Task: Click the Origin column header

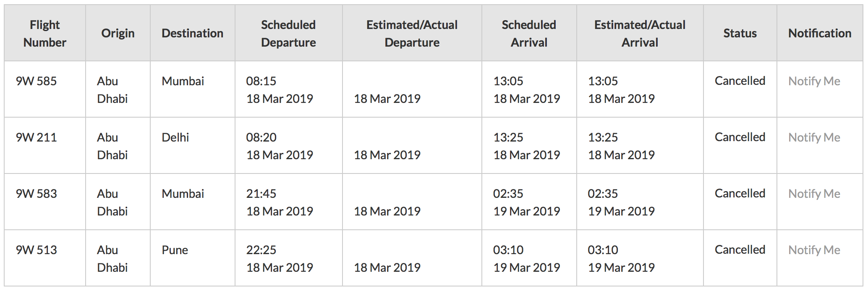Action: (x=118, y=33)
